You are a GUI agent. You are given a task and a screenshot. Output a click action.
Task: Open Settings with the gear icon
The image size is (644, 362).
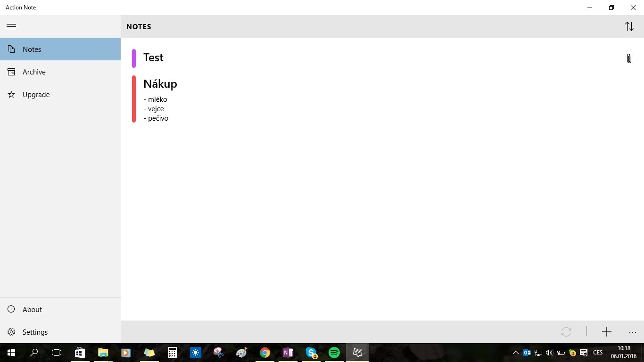60,332
